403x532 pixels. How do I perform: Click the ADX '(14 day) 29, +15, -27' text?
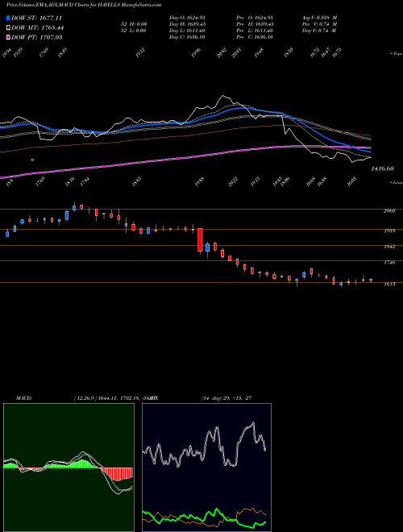click(226, 398)
